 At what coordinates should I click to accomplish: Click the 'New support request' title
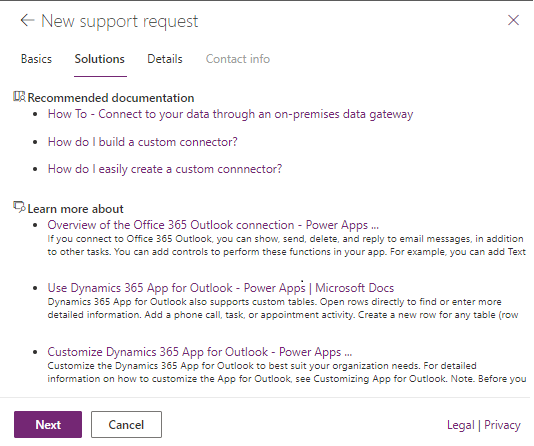[120, 21]
